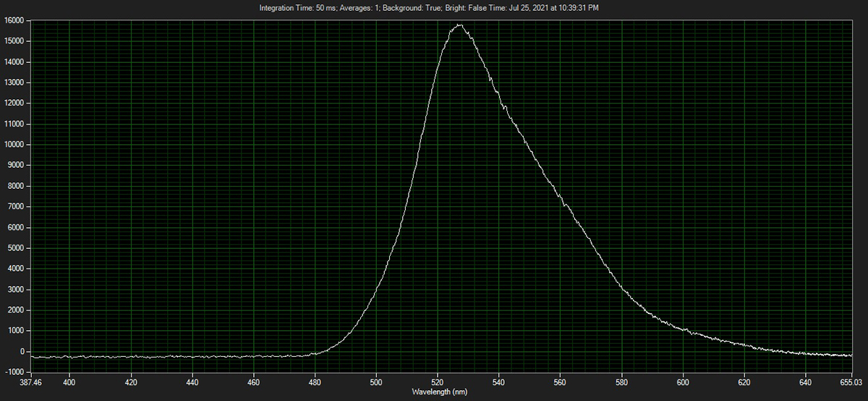This screenshot has width=868, height=401.
Task: Click the 400 tick label on the x-axis
Action: 69,381
